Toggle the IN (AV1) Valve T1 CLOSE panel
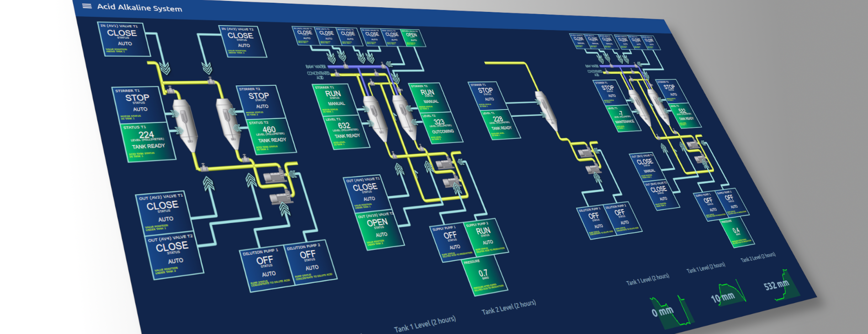Screen dimensions: 868x334 123,39
